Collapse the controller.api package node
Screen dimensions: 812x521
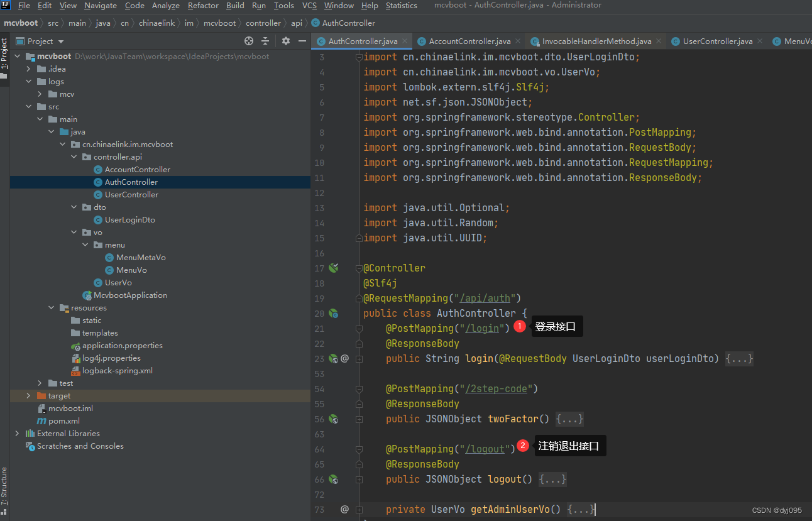[75, 157]
